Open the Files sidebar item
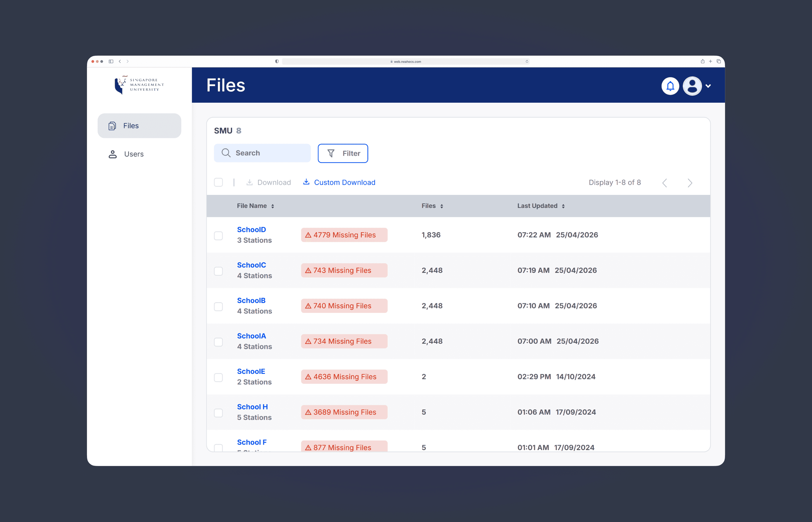 click(139, 126)
